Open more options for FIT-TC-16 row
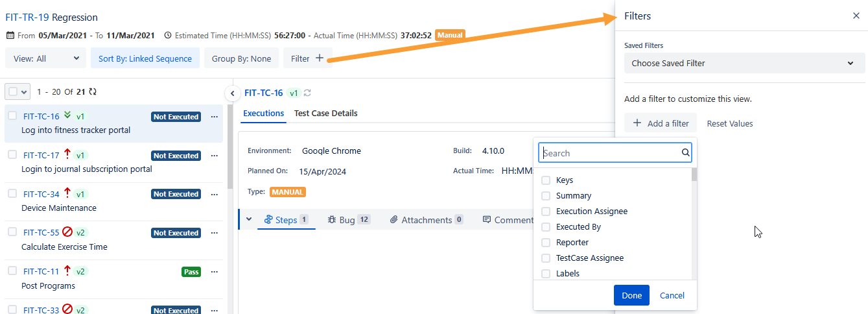The image size is (868, 314). pyautogui.click(x=215, y=117)
